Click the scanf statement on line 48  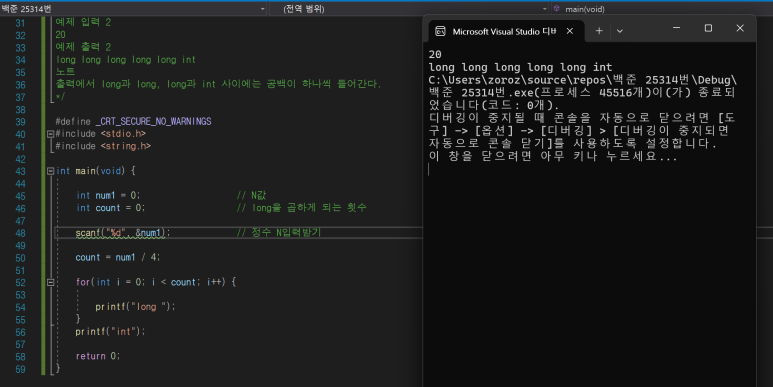coord(123,233)
